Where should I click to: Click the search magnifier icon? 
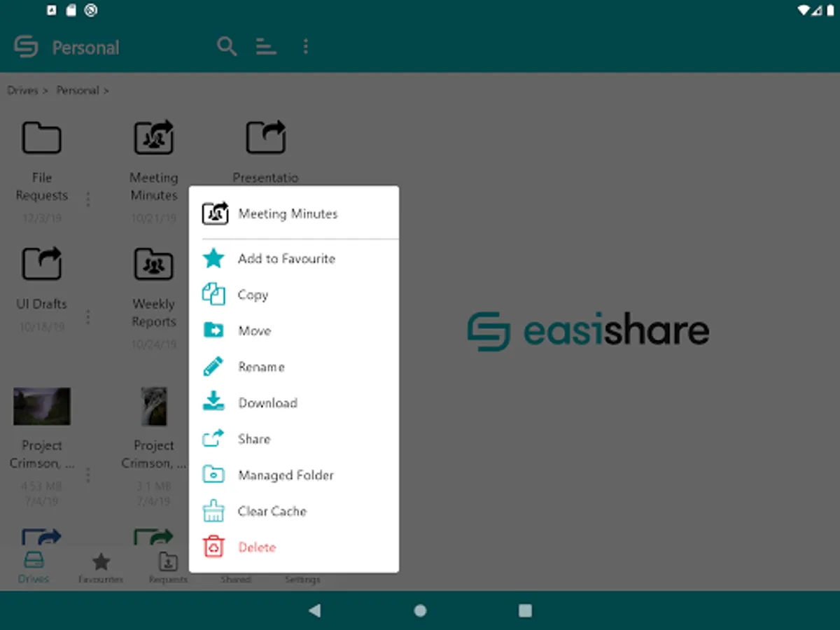click(227, 47)
